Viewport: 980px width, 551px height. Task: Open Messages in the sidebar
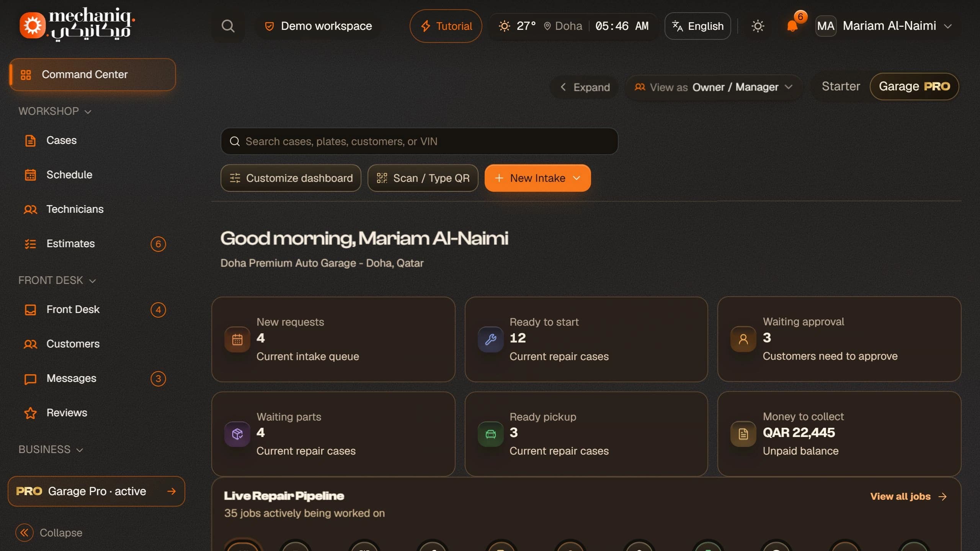point(92,378)
